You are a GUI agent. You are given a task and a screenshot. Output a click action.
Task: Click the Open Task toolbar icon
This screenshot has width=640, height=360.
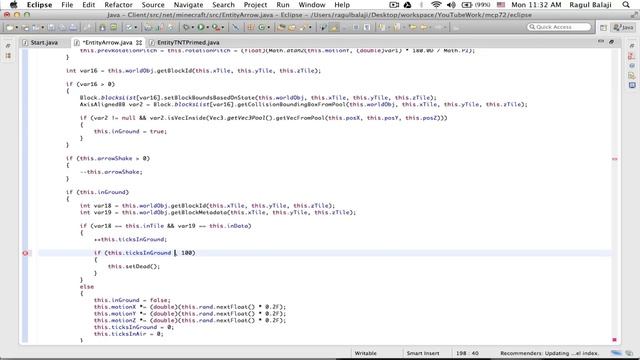292,27
